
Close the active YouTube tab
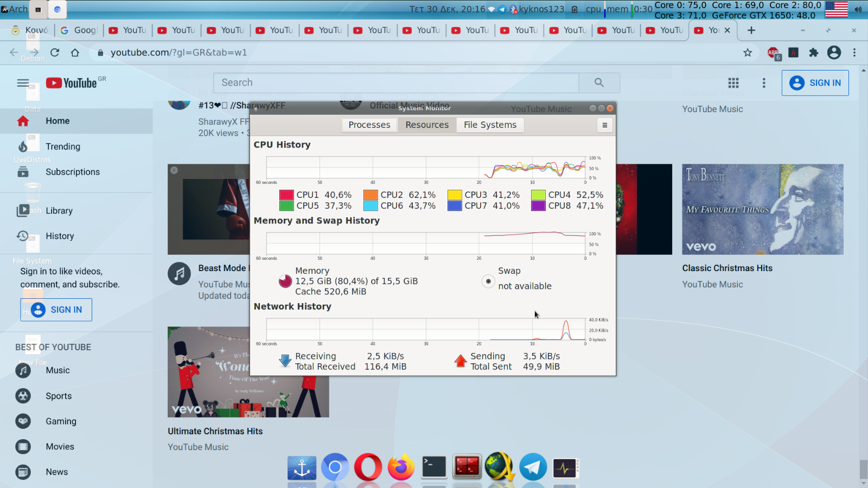727,30
